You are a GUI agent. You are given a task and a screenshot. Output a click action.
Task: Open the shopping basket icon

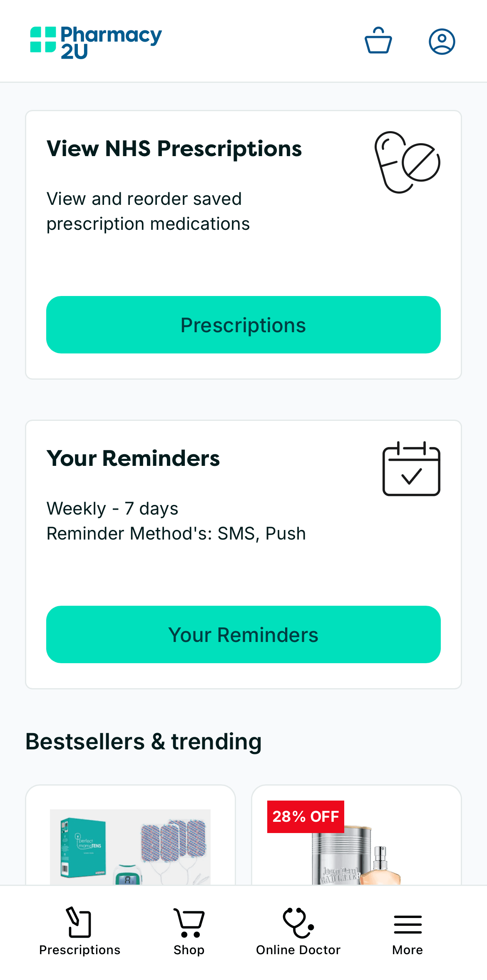point(378,41)
